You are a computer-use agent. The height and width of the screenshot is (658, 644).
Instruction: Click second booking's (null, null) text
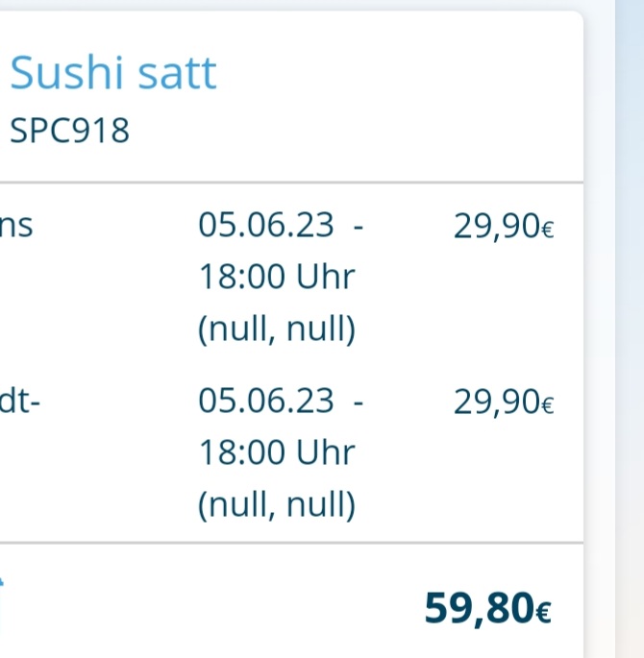pos(277,504)
